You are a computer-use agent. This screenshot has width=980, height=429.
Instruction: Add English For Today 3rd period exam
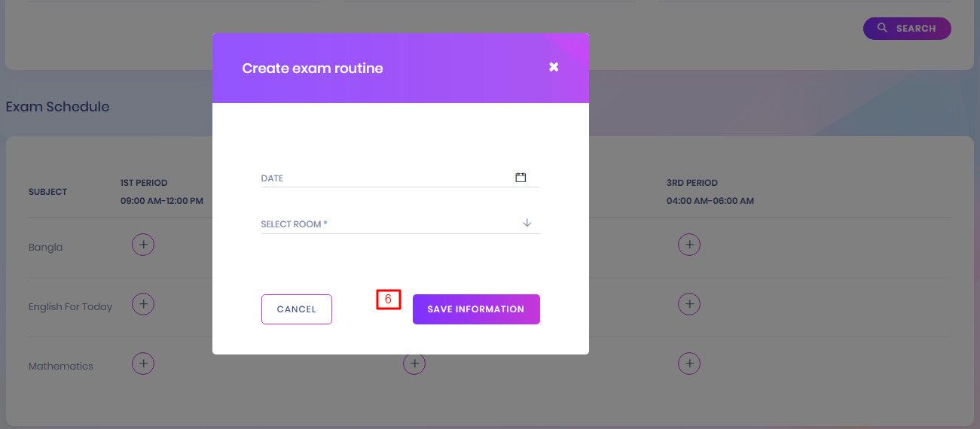(x=688, y=304)
